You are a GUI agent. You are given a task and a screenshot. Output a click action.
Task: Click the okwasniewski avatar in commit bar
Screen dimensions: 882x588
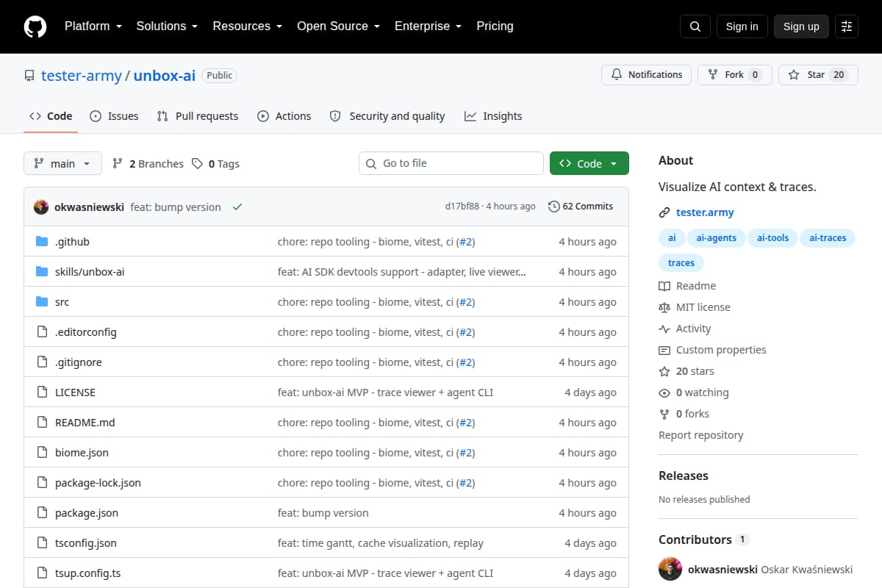(41, 207)
